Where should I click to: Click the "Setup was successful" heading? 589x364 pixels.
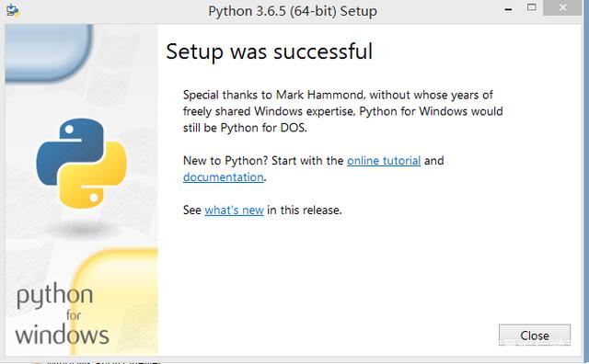[270, 51]
